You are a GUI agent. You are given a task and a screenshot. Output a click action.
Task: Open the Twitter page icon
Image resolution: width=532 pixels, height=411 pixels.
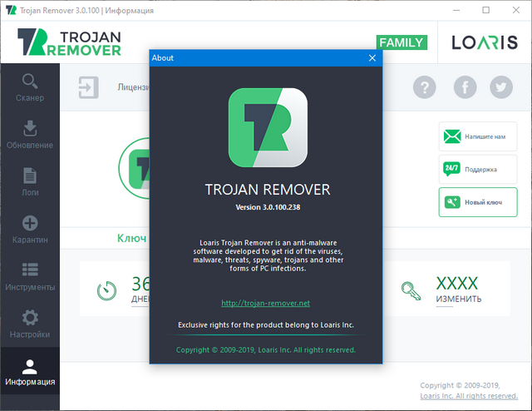pos(501,87)
